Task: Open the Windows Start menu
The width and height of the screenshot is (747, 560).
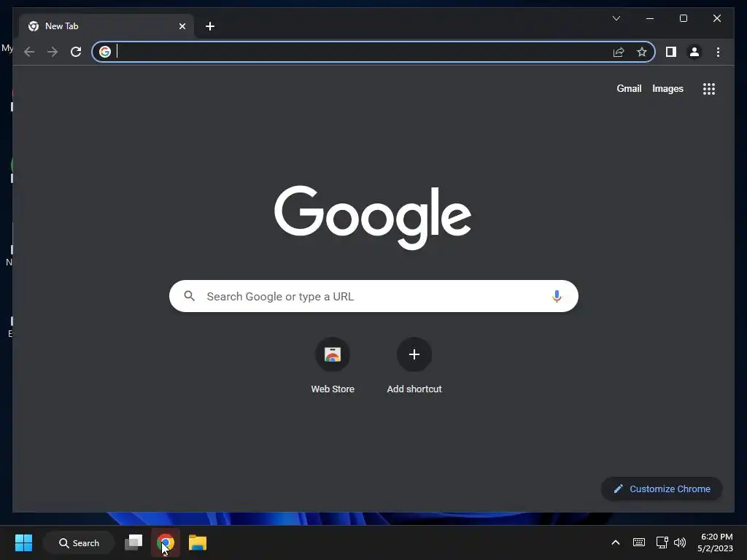Action: 23,542
